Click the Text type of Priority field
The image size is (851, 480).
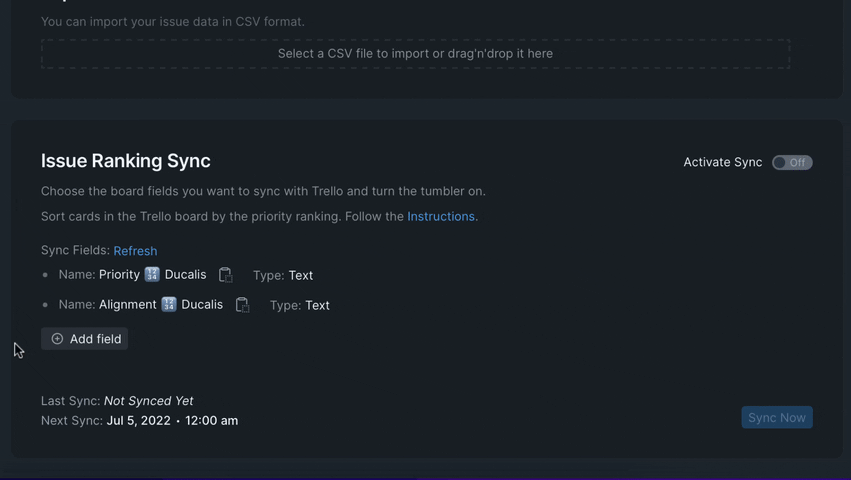301,275
